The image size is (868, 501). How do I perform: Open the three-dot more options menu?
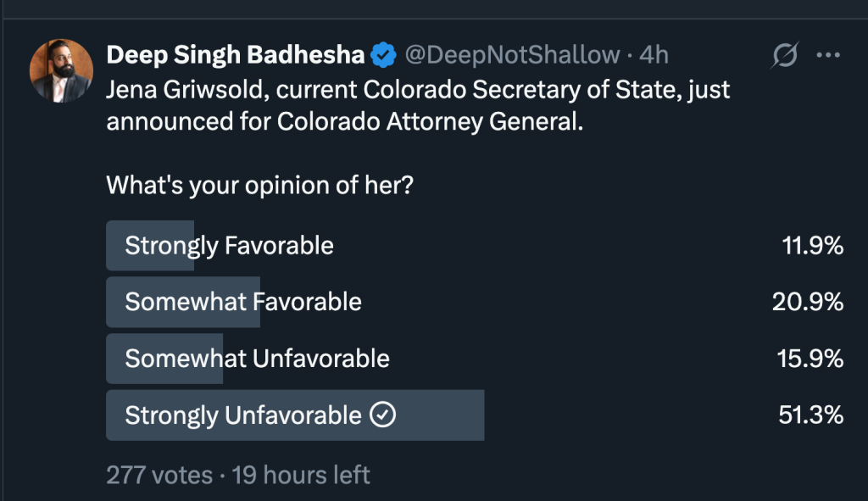(827, 56)
